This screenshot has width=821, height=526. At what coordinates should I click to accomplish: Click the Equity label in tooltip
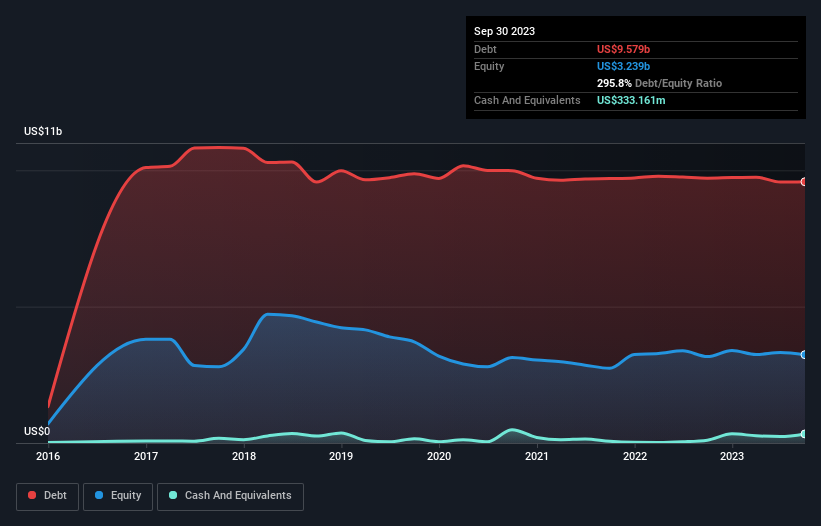click(489, 66)
